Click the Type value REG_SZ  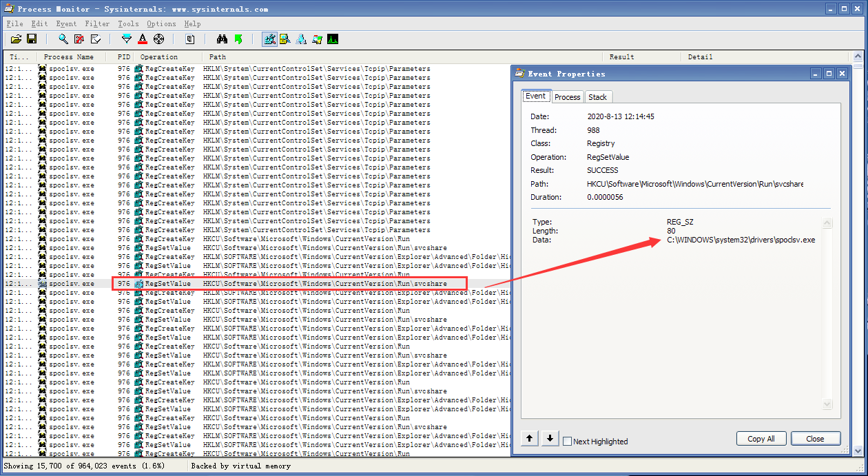[681, 222]
